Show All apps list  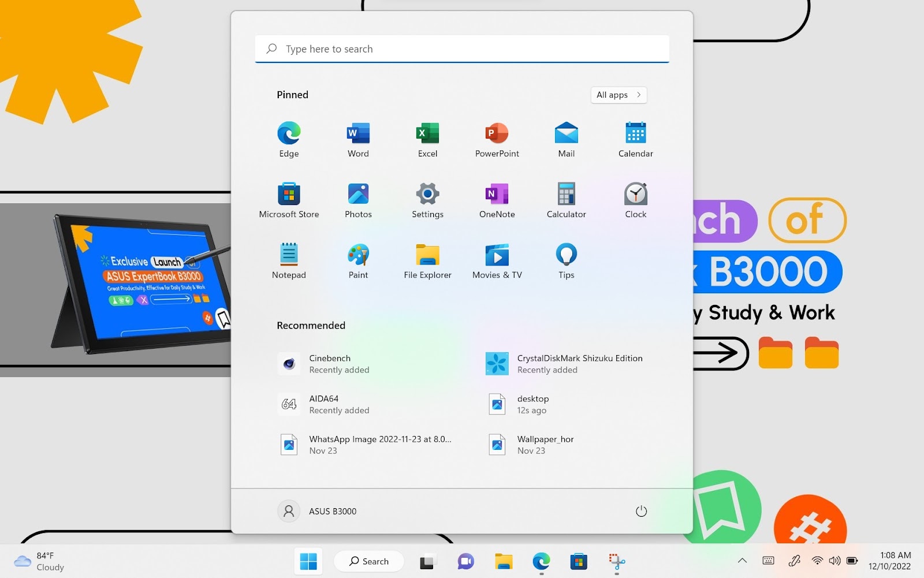619,95
